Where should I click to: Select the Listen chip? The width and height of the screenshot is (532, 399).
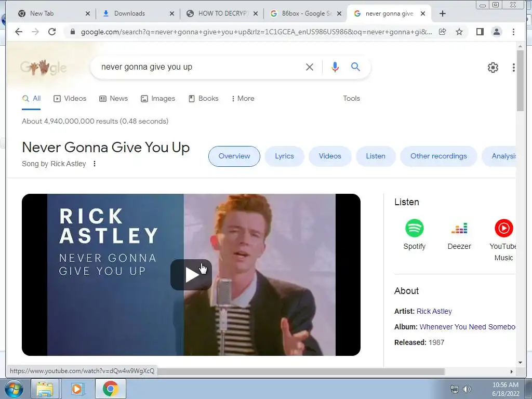coord(376,156)
